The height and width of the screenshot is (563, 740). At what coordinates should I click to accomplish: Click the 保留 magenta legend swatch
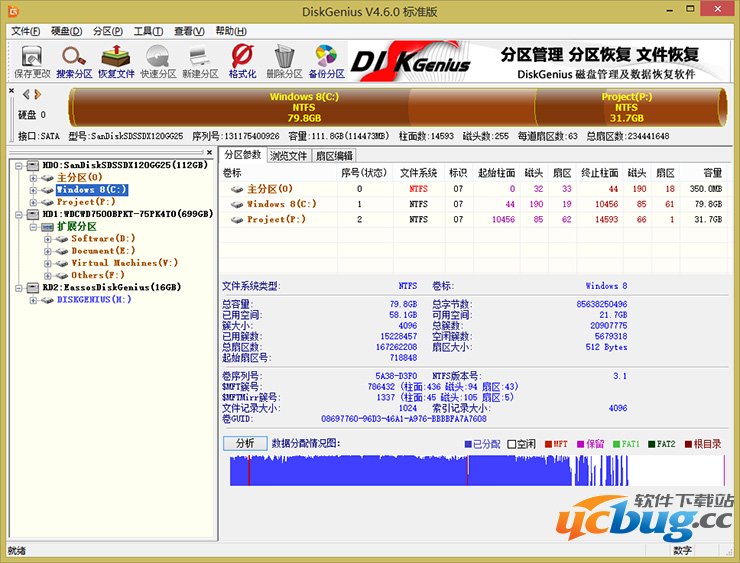(580, 444)
